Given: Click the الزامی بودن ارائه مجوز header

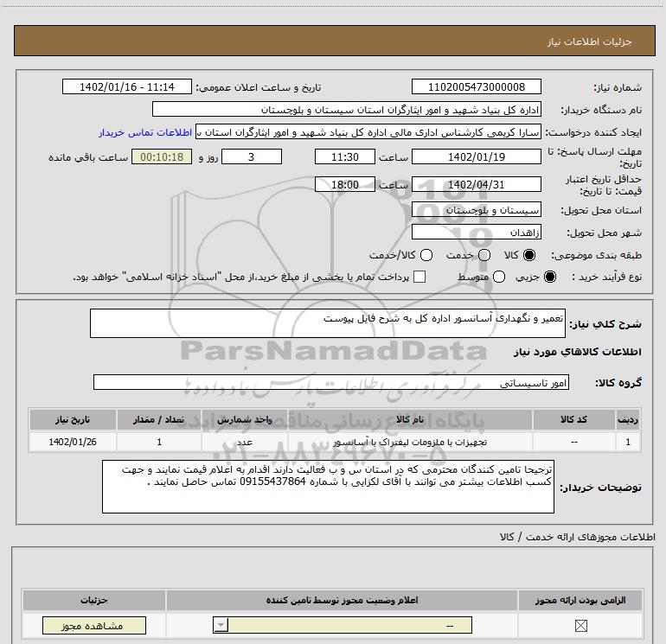Looking at the screenshot, I should point(580,600).
